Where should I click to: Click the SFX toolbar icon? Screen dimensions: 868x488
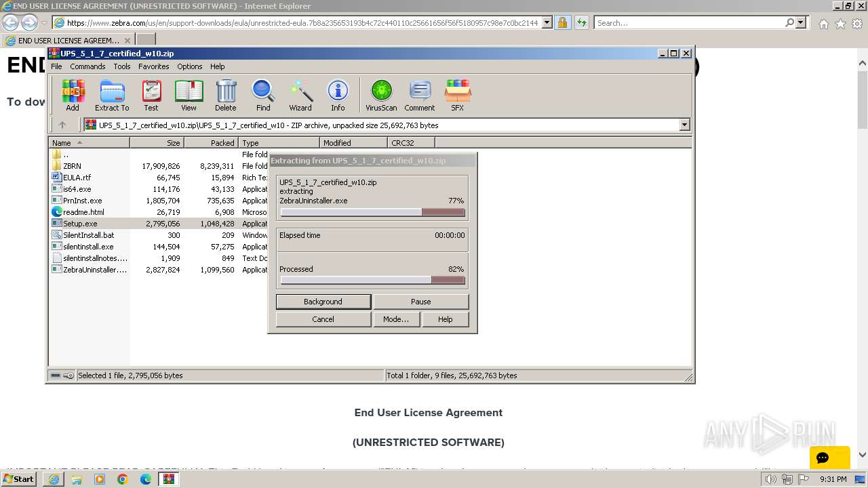[458, 95]
